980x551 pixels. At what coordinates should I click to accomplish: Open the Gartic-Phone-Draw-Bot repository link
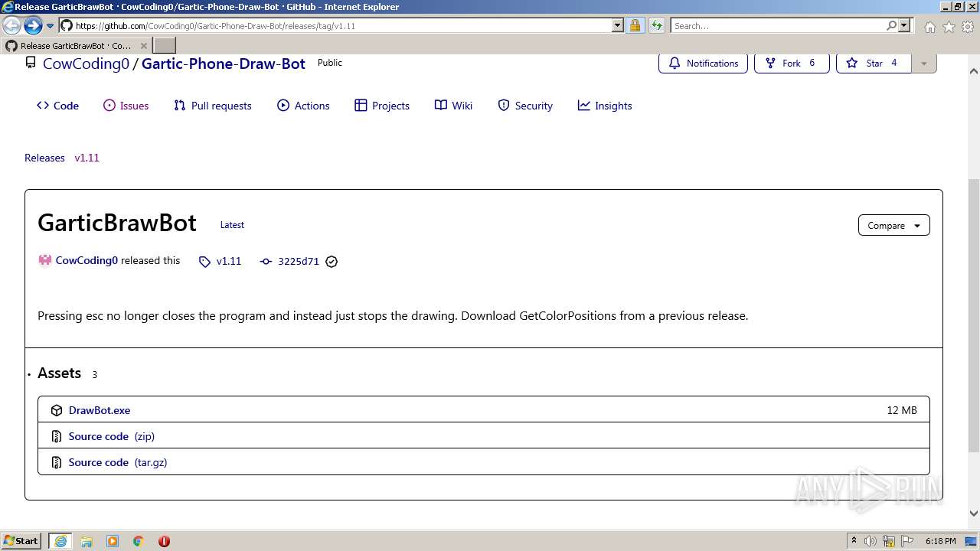point(224,64)
